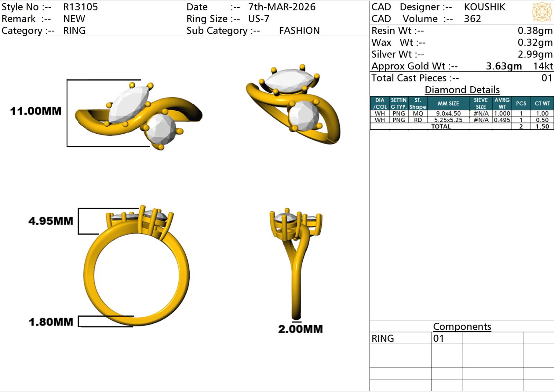The height and width of the screenshot is (392, 554).
Task: Click the CT WT column header
Action: (542, 103)
